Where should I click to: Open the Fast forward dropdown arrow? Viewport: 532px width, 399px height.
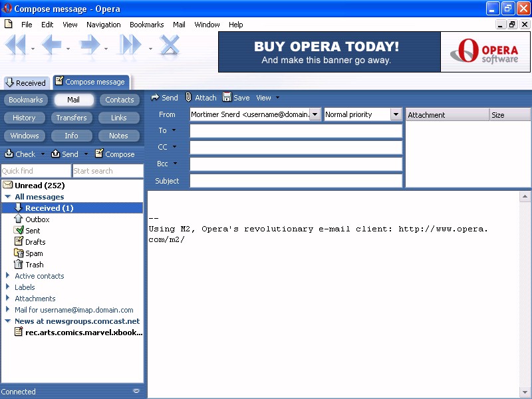[x=150, y=49]
